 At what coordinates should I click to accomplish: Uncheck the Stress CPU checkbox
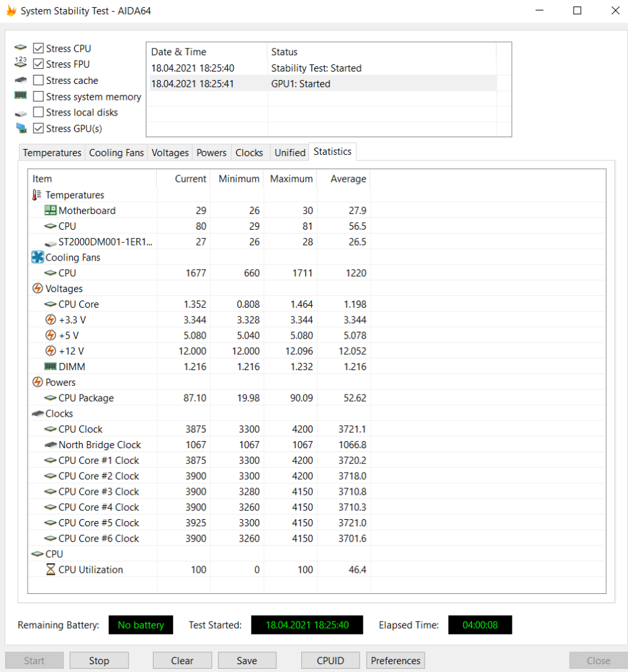(x=39, y=48)
